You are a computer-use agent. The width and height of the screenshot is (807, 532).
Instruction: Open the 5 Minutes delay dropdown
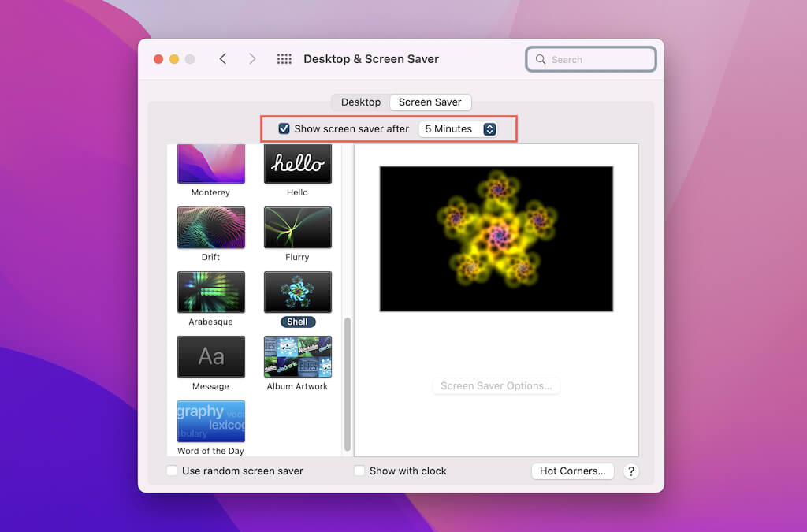pos(459,128)
